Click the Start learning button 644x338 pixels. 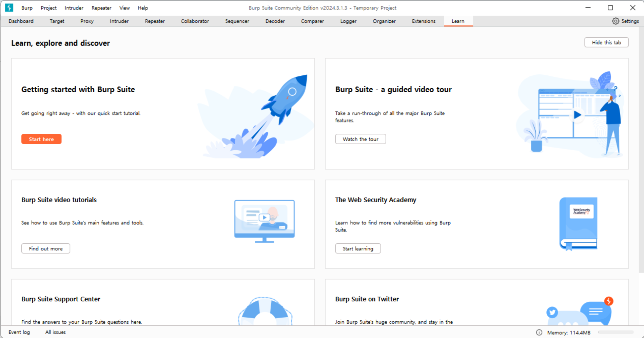(358, 248)
